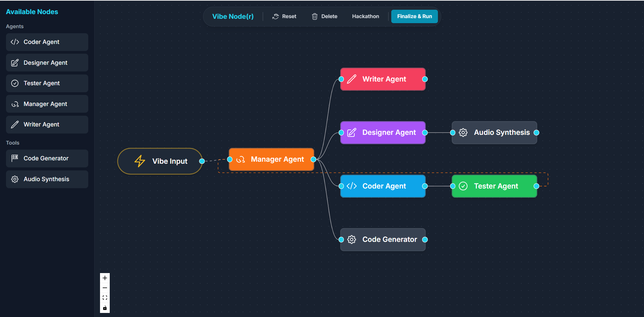
Task: Click the pencil icon on the Designer Agent node
Action: click(351, 133)
